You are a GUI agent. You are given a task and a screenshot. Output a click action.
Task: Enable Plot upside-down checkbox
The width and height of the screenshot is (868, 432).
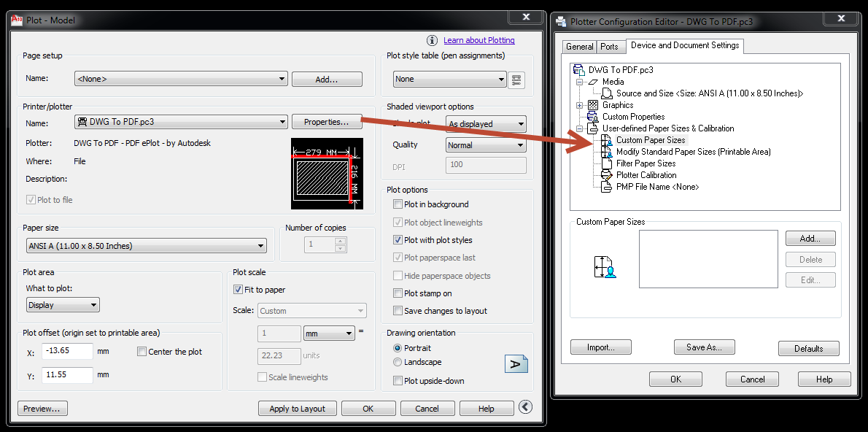398,380
